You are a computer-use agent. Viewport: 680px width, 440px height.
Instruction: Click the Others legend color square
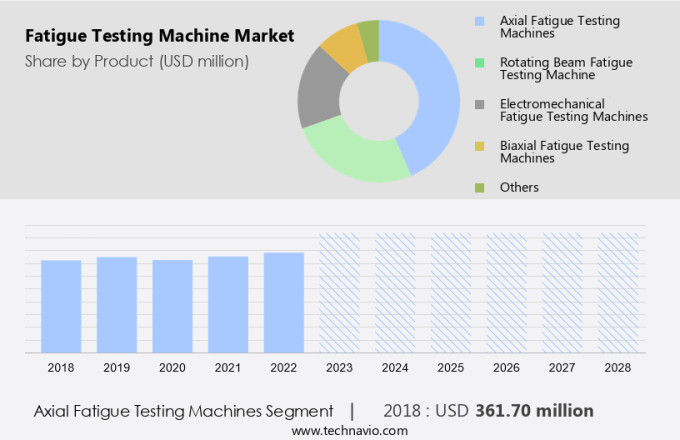(x=480, y=187)
